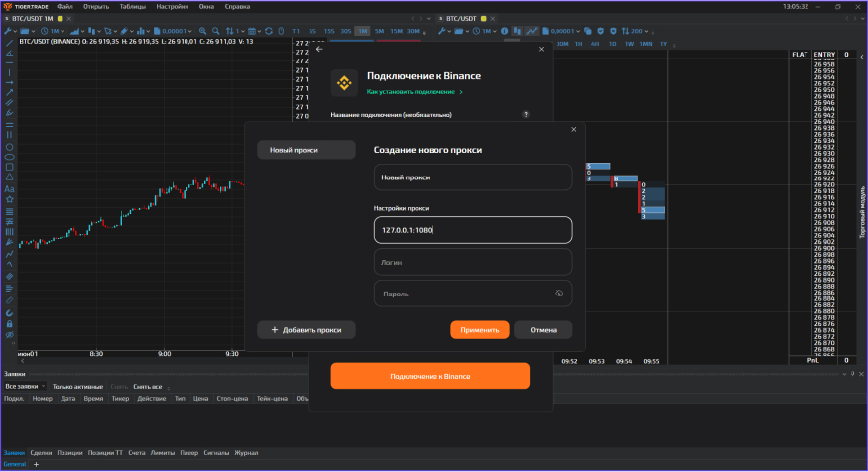Add a new workspace with plus icon
Screen dimensions: 868x472
(x=36, y=464)
